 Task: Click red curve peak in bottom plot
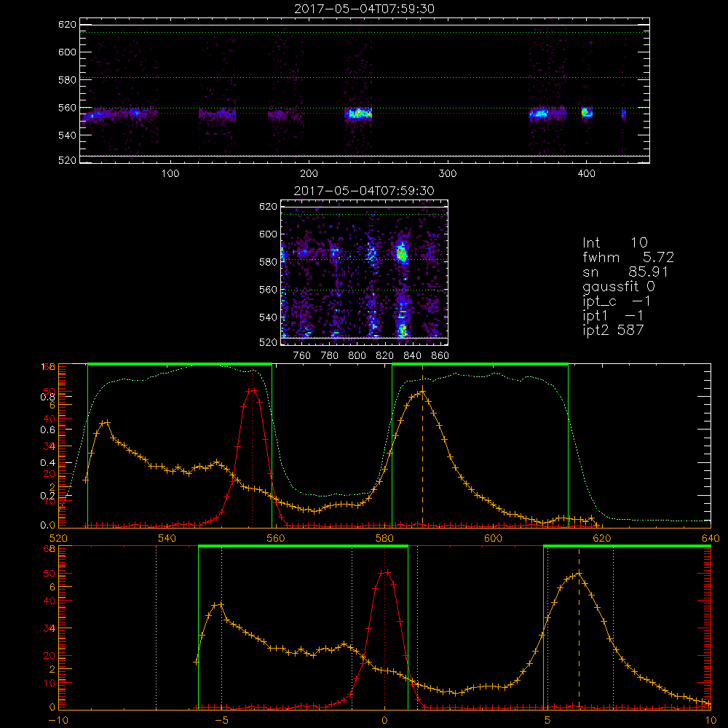(384, 572)
